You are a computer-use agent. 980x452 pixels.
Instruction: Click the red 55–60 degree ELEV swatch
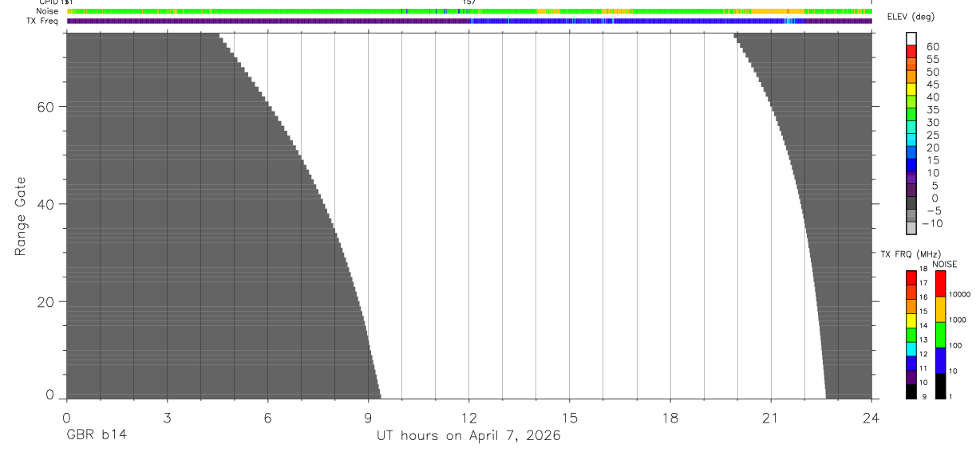coord(911,52)
